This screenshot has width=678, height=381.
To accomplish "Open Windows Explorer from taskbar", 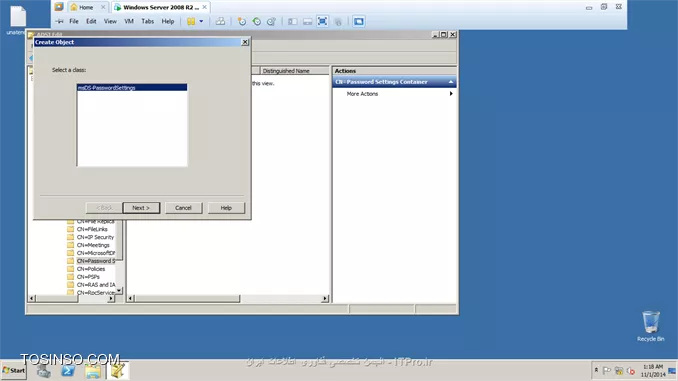I will 93,371.
